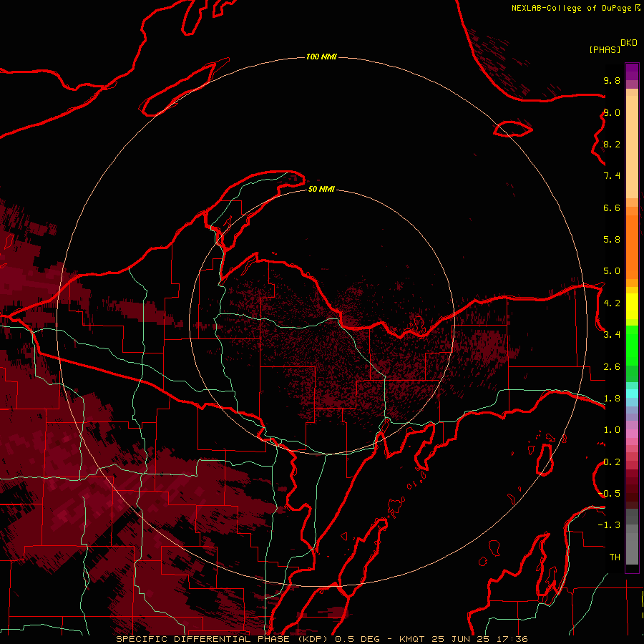Click the 2.6 value on the scale
This screenshot has width=644, height=644.
pos(612,367)
